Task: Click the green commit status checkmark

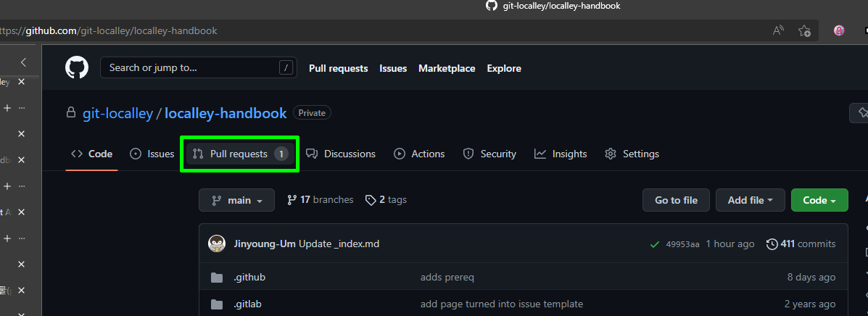Action: click(655, 244)
